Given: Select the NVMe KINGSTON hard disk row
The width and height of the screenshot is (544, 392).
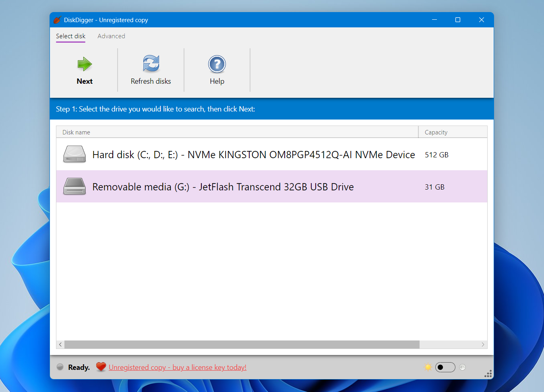Looking at the screenshot, I should (x=272, y=155).
